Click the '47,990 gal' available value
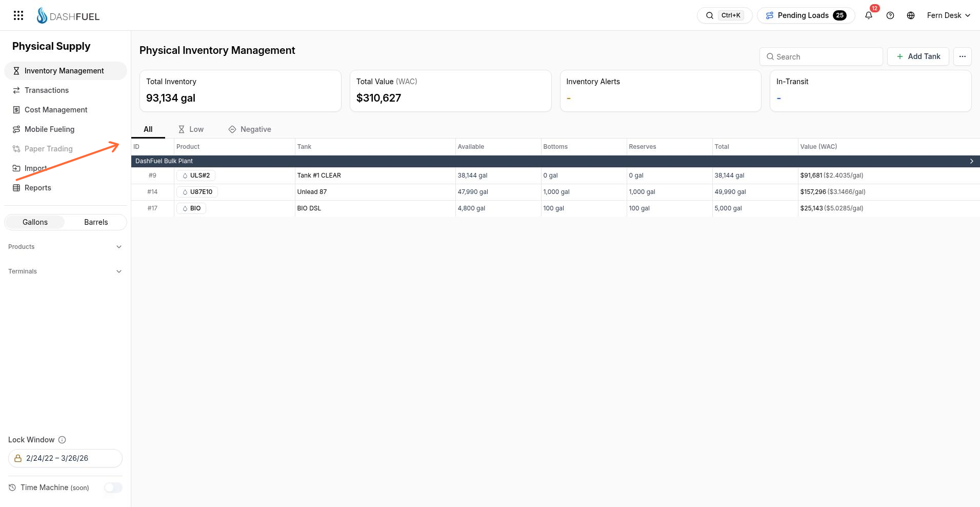The width and height of the screenshot is (980, 507). coord(473,192)
